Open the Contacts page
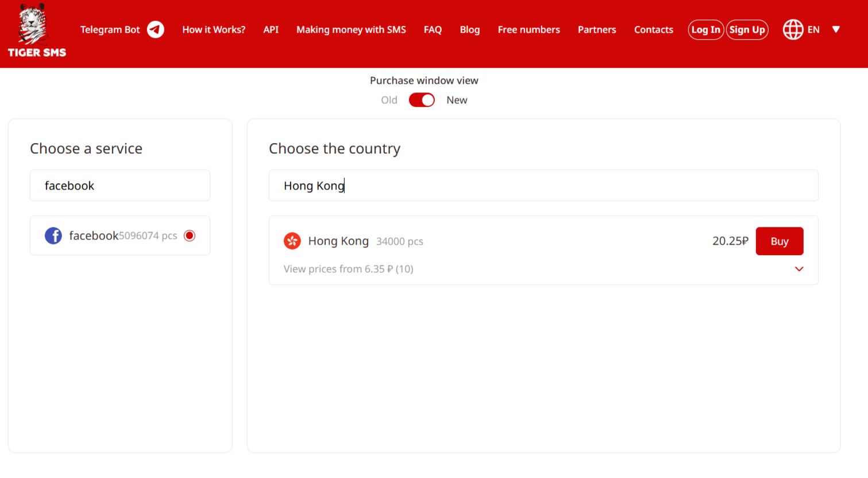The height and width of the screenshot is (478, 868). (654, 29)
